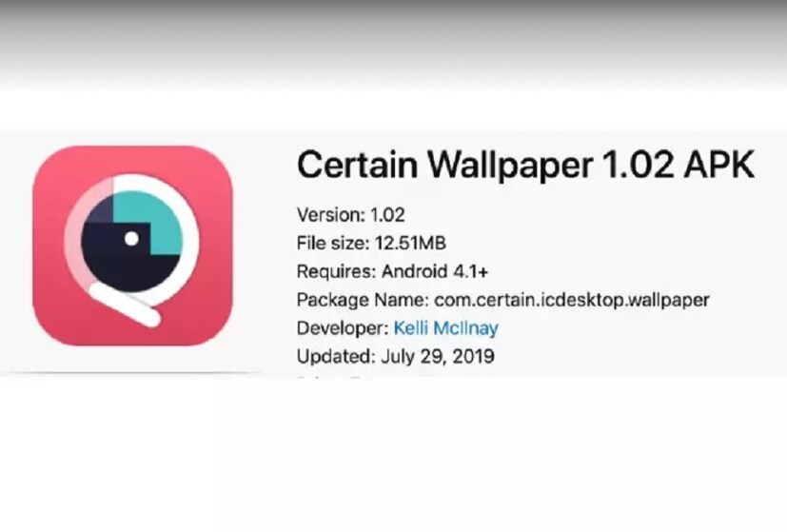This screenshot has height=532, width=787.
Task: Click the word Wallpaper in the heading
Action: point(510,164)
